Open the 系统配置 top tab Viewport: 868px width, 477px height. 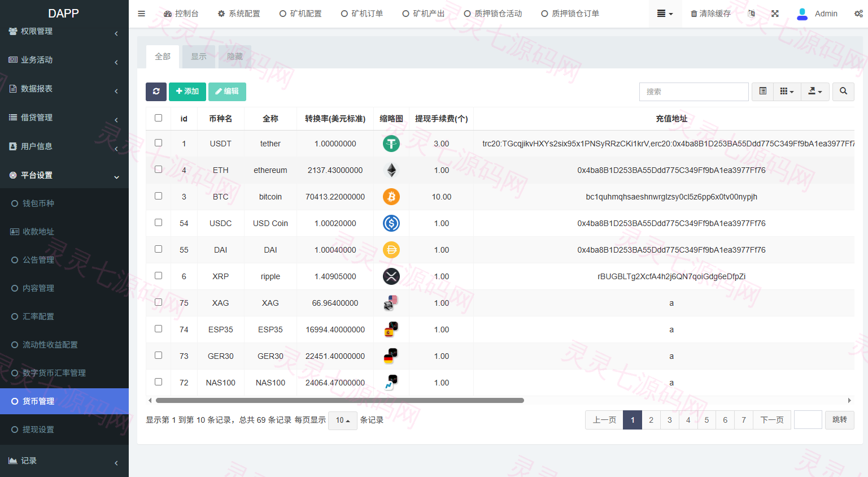tap(239, 14)
